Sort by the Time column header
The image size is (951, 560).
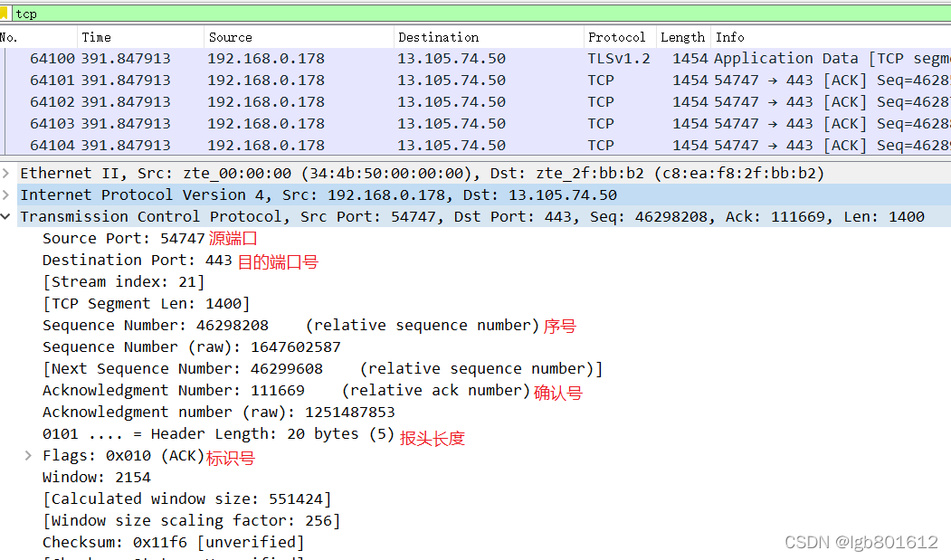141,37
